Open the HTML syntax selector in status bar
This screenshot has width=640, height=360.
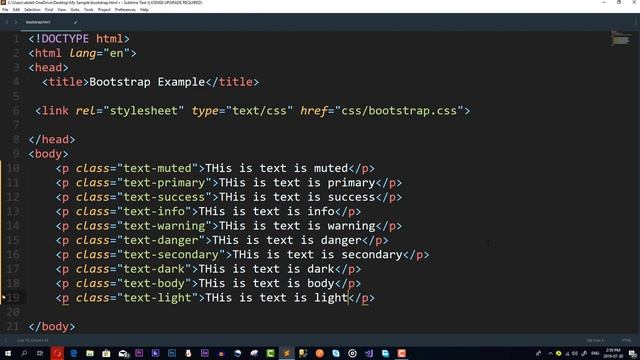point(626,340)
